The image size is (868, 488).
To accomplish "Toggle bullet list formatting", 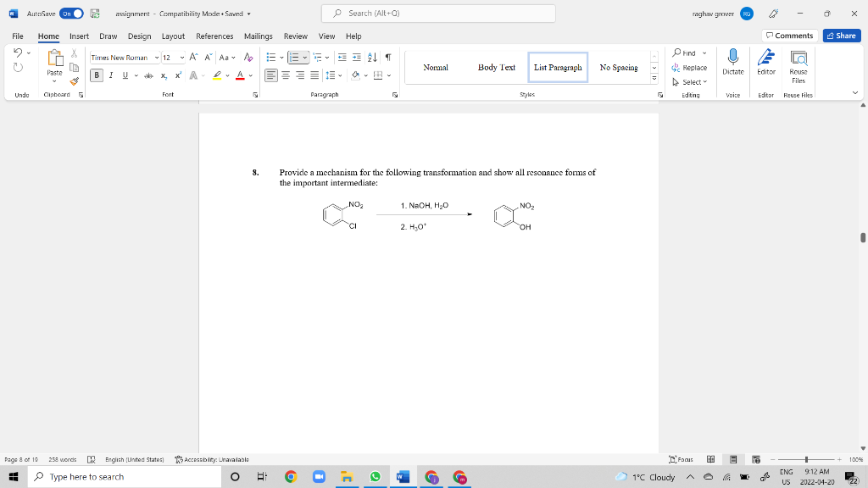I will (x=270, y=57).
